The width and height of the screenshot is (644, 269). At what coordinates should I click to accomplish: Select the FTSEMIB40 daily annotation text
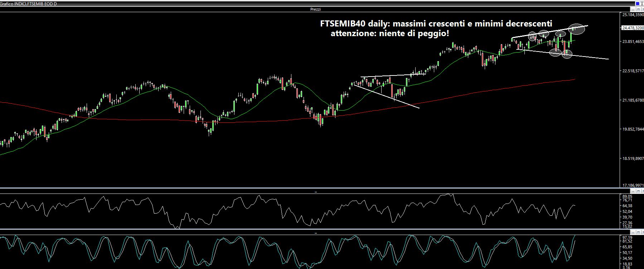click(x=436, y=24)
